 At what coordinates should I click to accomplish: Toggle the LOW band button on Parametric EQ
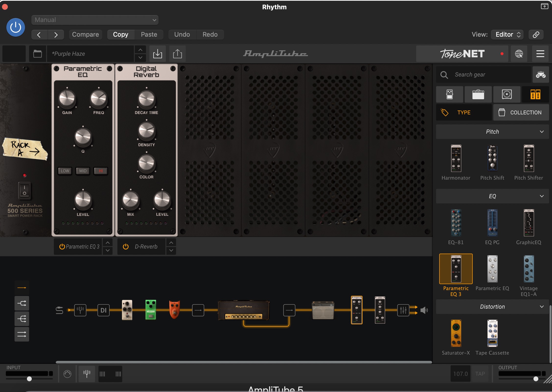click(65, 171)
